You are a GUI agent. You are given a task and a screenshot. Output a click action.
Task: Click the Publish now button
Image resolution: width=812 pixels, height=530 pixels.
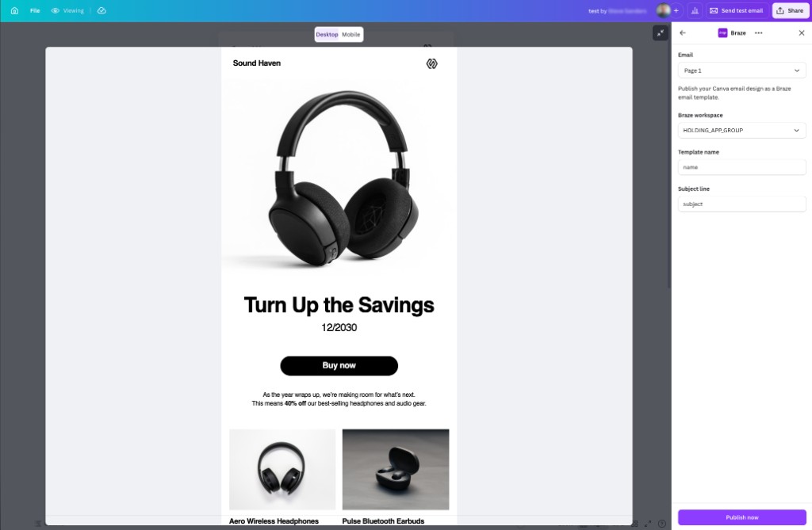(741, 517)
